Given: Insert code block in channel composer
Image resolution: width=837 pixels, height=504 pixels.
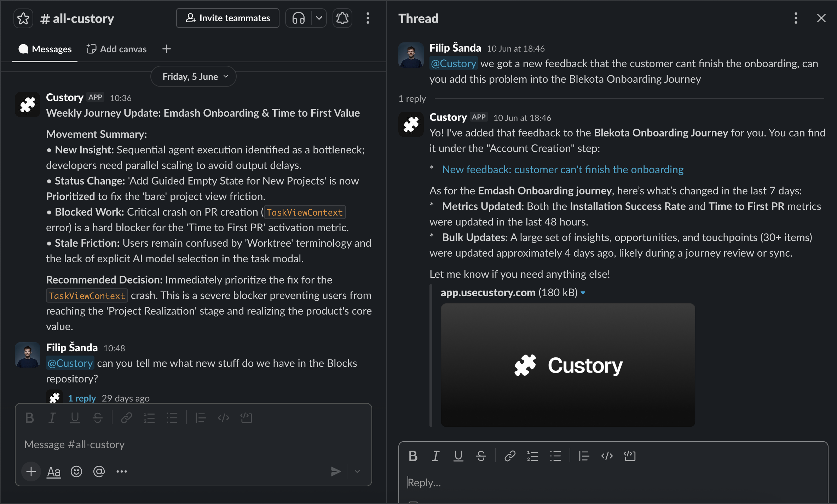Looking at the screenshot, I should [246, 418].
